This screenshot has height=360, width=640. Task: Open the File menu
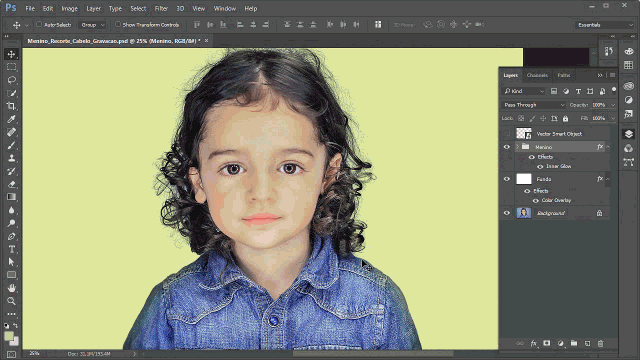point(30,8)
